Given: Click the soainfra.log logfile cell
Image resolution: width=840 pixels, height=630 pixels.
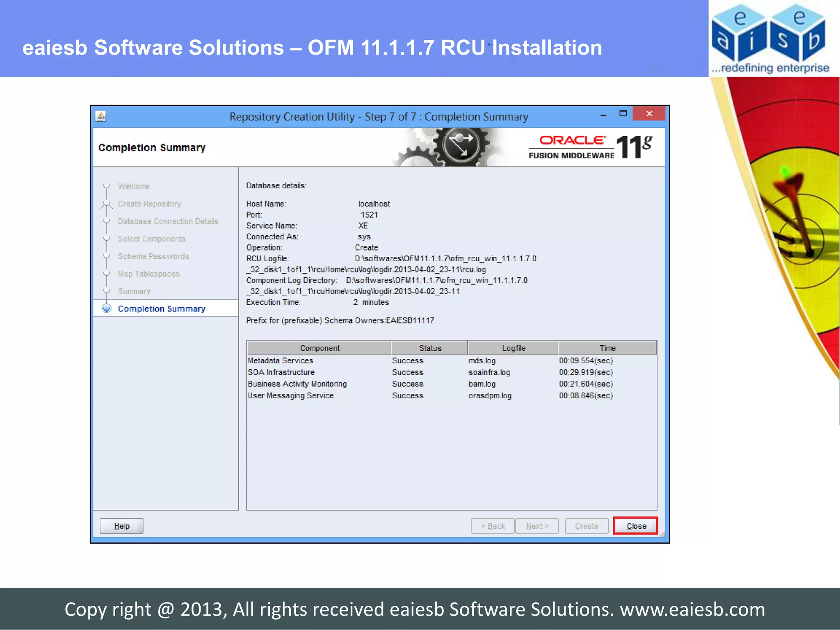Looking at the screenshot, I should click(489, 372).
